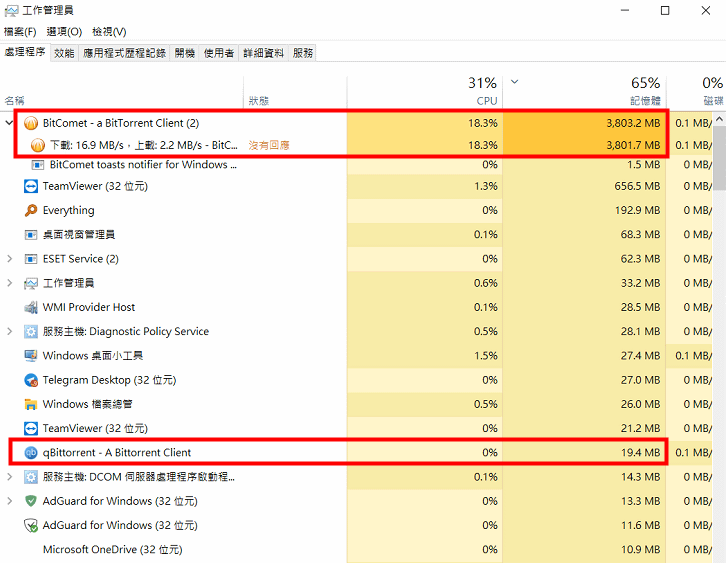Click the first AdGuard for Windows shield icon
This screenshot has width=726, height=563.
[x=30, y=501]
